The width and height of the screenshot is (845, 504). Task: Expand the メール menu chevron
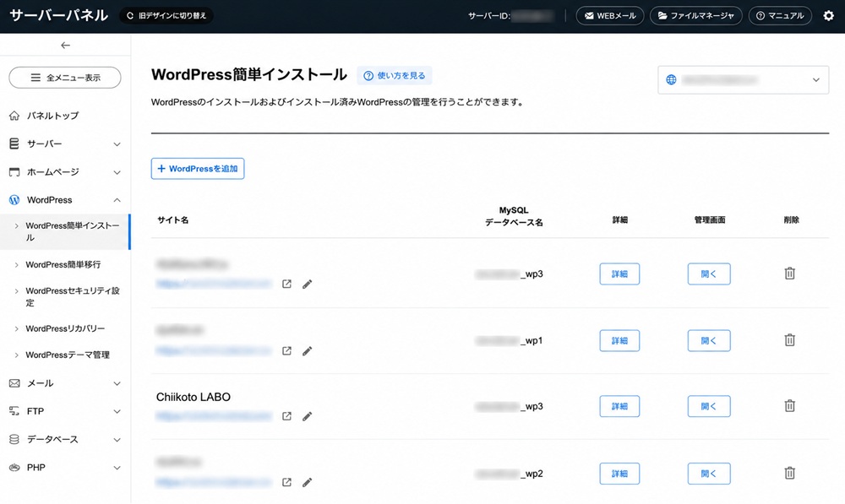117,383
